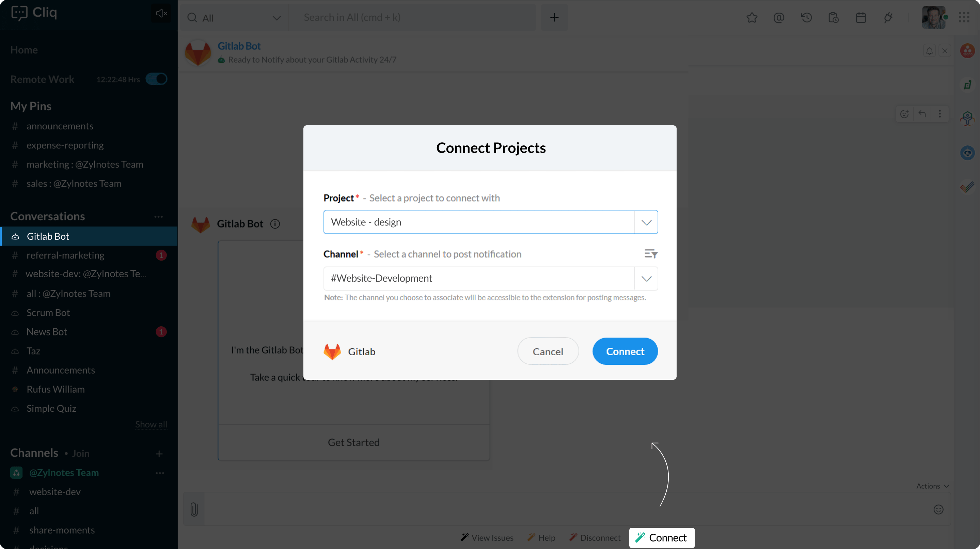Image resolution: width=980 pixels, height=549 pixels.
Task: Click the starred messages star icon
Action: (752, 17)
